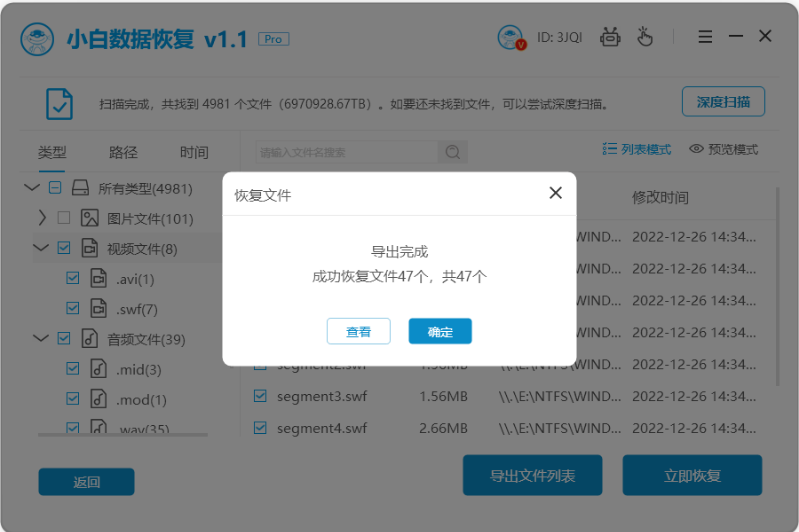Switch to the 路径 tab
Screen dimensions: 799x532
coord(123,153)
